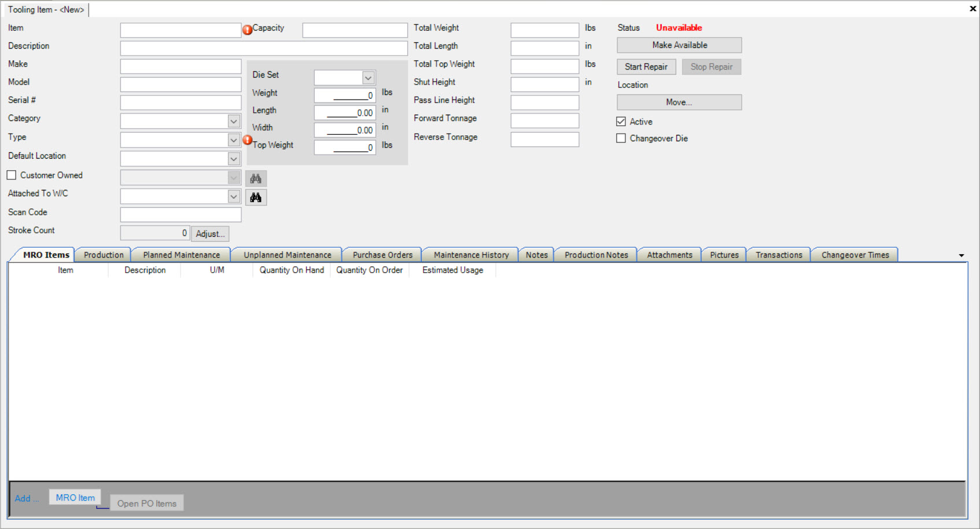Click the Shut Height field

[544, 85]
